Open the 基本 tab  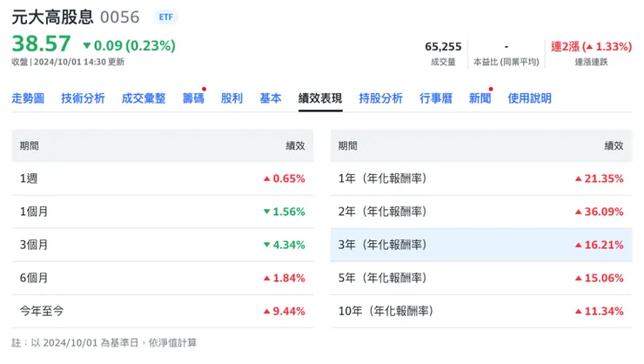click(x=271, y=98)
